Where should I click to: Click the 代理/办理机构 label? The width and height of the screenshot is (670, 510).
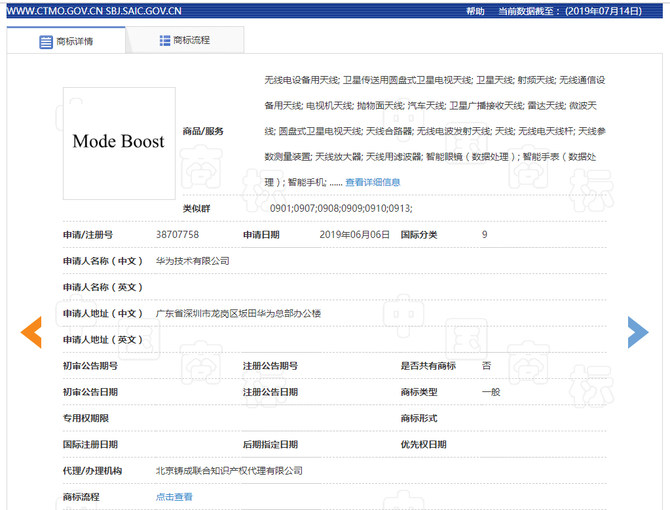[92, 470]
